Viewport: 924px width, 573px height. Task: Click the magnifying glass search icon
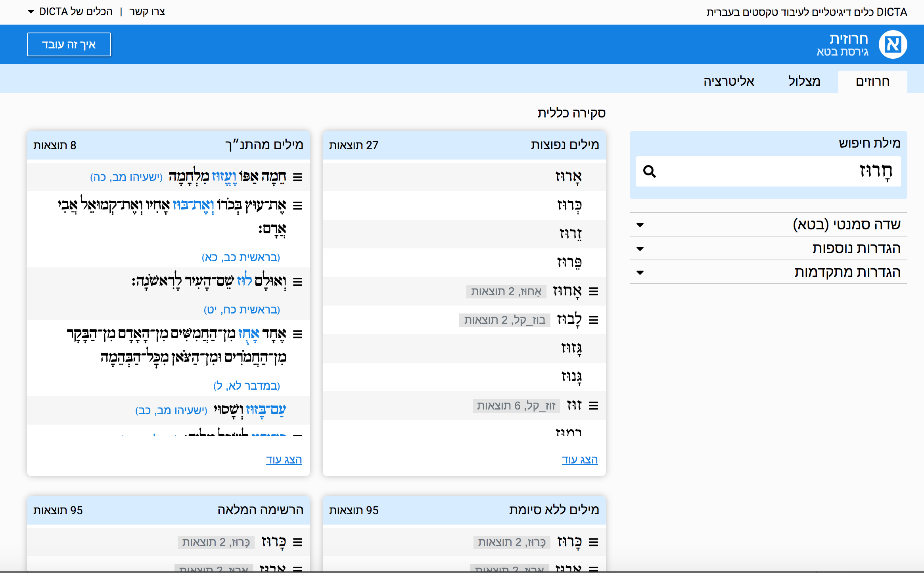(x=649, y=171)
